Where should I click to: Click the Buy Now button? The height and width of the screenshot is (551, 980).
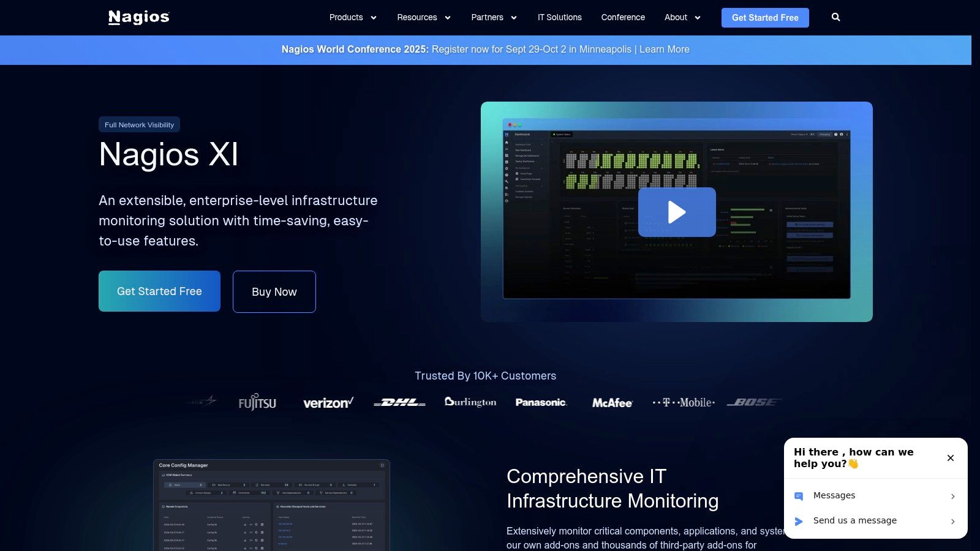tap(274, 291)
